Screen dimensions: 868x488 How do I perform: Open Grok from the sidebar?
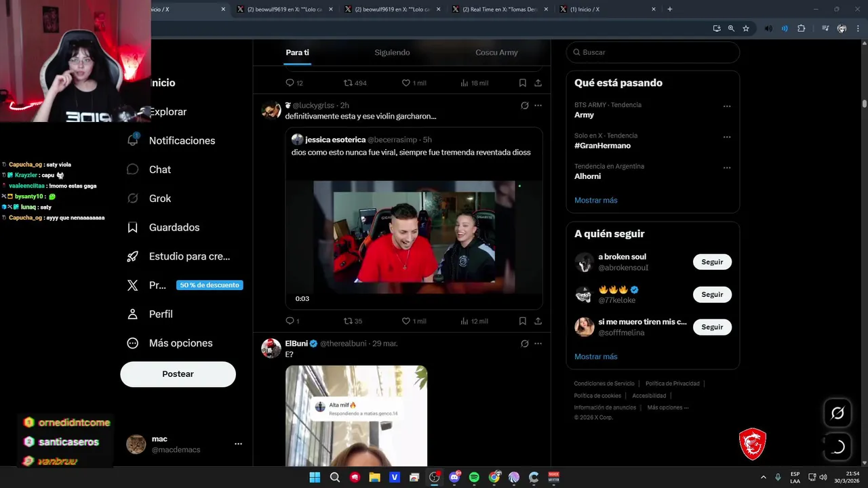tap(160, 199)
